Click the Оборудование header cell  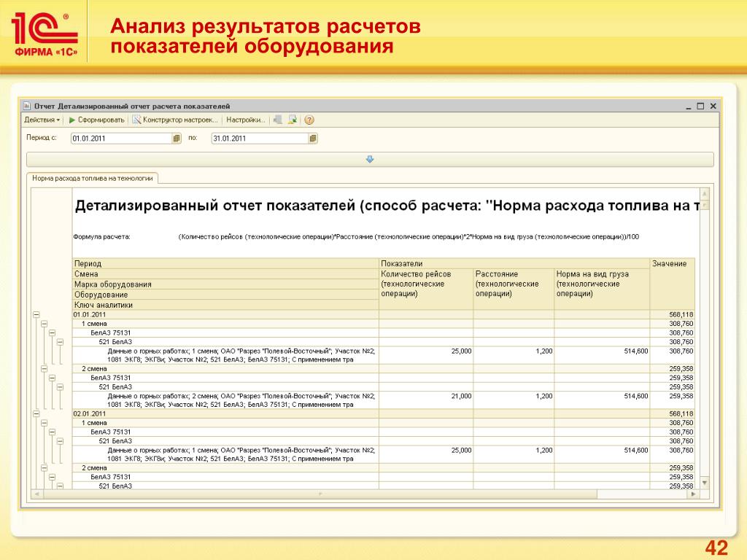click(x=225, y=295)
